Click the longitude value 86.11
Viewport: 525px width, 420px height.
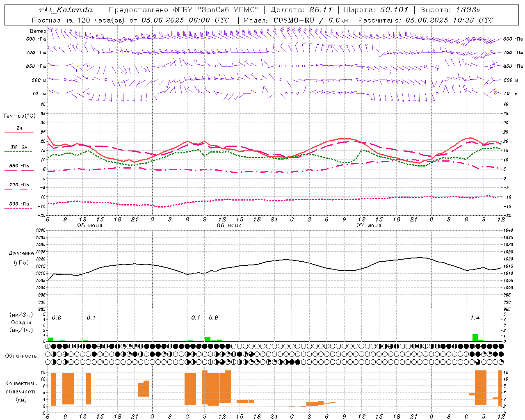(321, 10)
